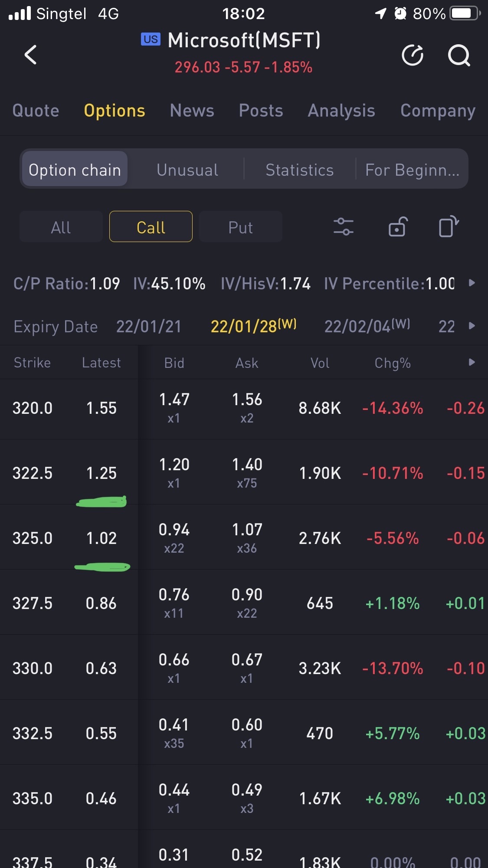
Task: Tap the rotate screen icon
Action: tap(449, 227)
